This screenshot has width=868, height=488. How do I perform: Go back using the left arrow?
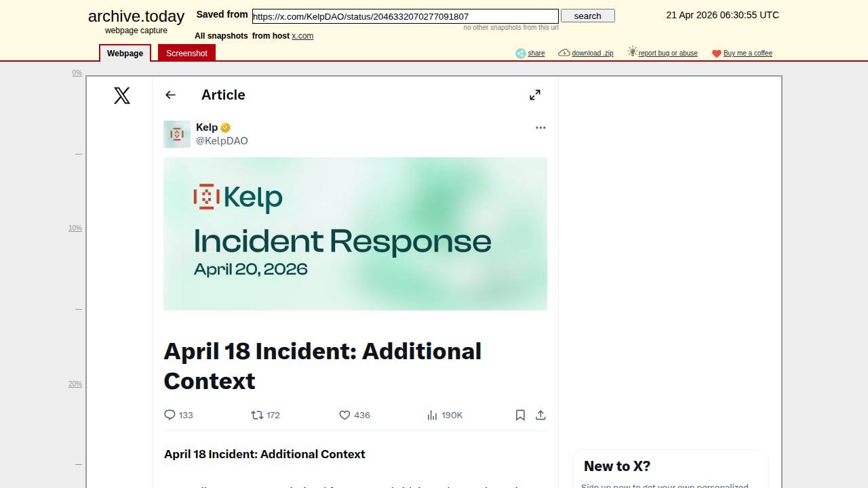click(170, 95)
